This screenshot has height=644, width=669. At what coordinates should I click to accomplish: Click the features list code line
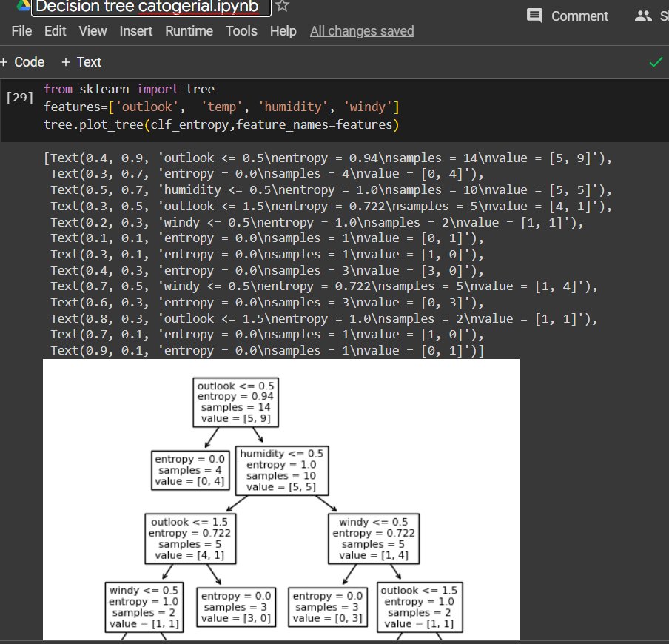[x=221, y=107]
